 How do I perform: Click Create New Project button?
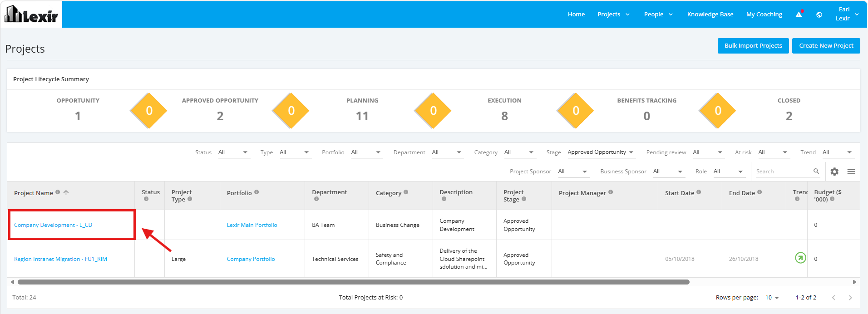point(826,46)
